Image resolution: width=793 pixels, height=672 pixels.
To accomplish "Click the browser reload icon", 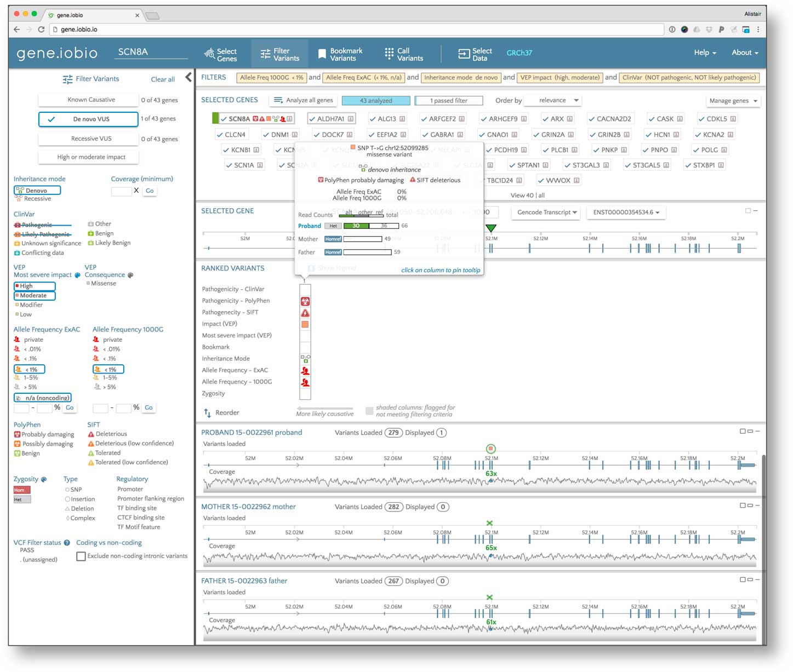I will (x=41, y=30).
